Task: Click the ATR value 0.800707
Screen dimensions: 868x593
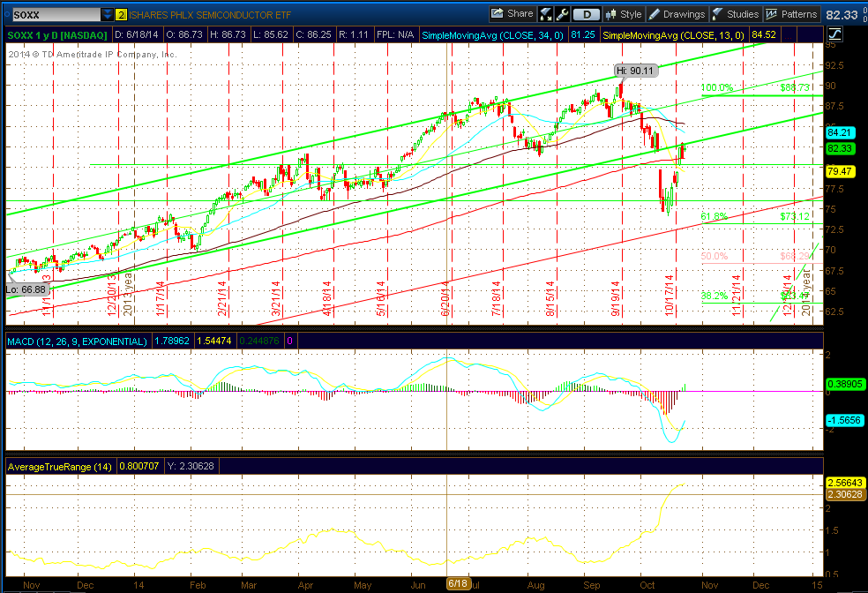Action: pyautogui.click(x=139, y=466)
